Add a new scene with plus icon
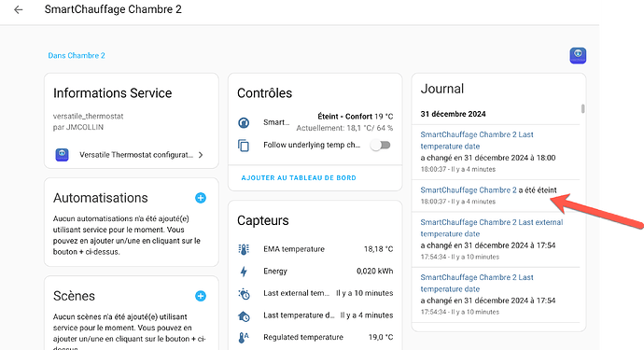The height and width of the screenshot is (350, 644). pos(201,296)
